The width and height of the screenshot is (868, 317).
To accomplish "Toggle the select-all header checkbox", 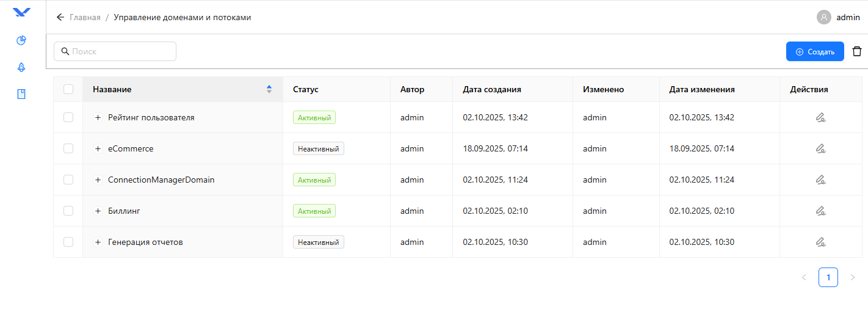I will click(x=68, y=89).
